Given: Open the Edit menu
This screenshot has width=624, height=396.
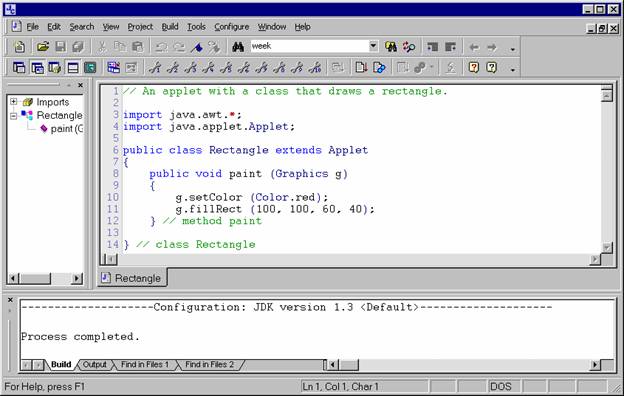Looking at the screenshot, I should 54,27.
